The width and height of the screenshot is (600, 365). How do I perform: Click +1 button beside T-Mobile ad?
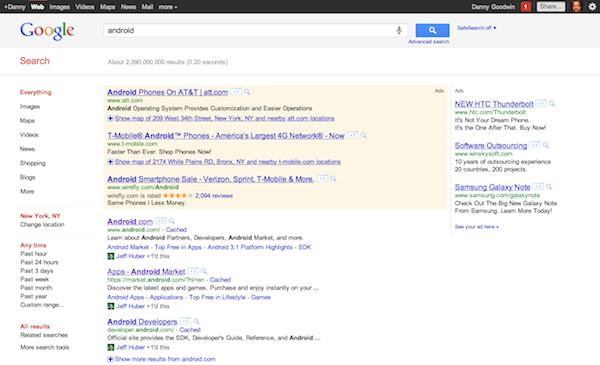[x=352, y=135]
